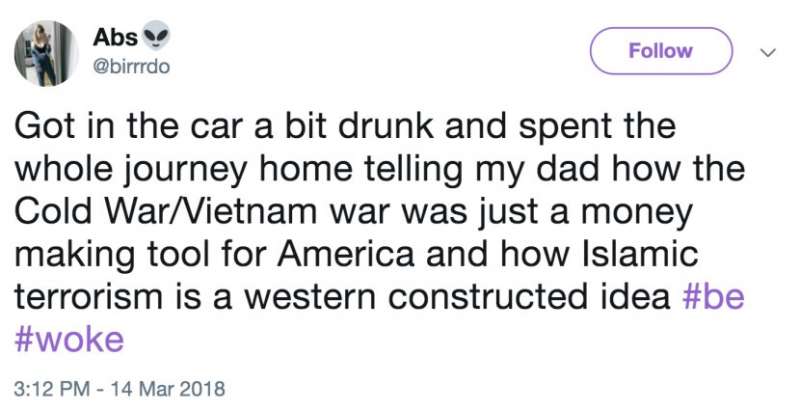Click the word "dad" in the tweet
800x411 pixels.
pyautogui.click(x=569, y=172)
